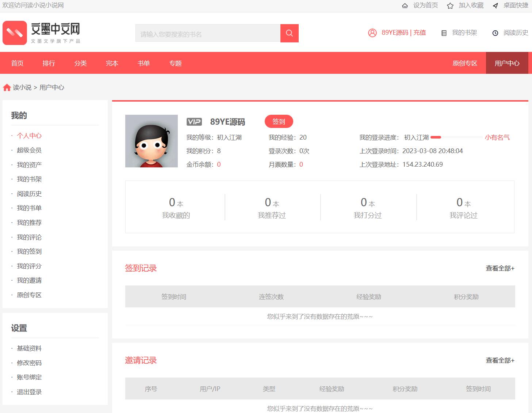Click the VIP badge next to username
Viewport: 532px width, 413px height.
(x=194, y=122)
